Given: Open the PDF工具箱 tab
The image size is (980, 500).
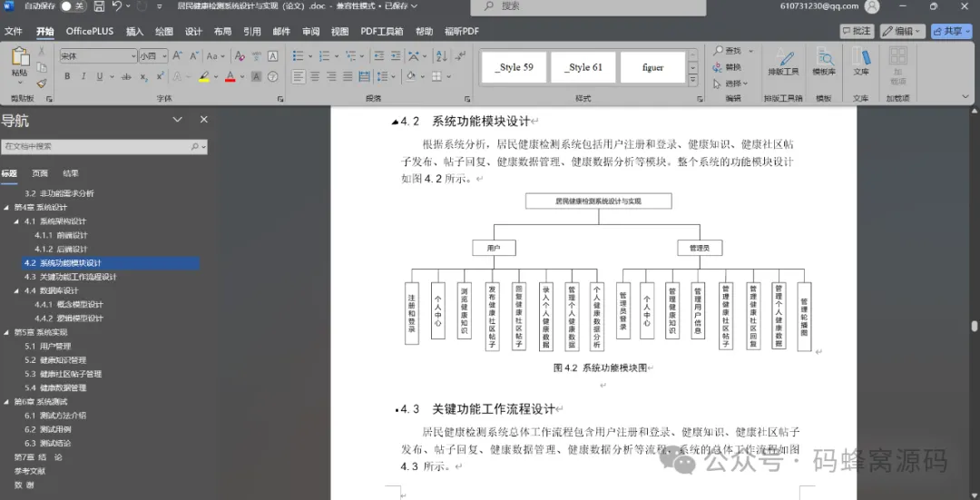Looking at the screenshot, I should (x=382, y=31).
